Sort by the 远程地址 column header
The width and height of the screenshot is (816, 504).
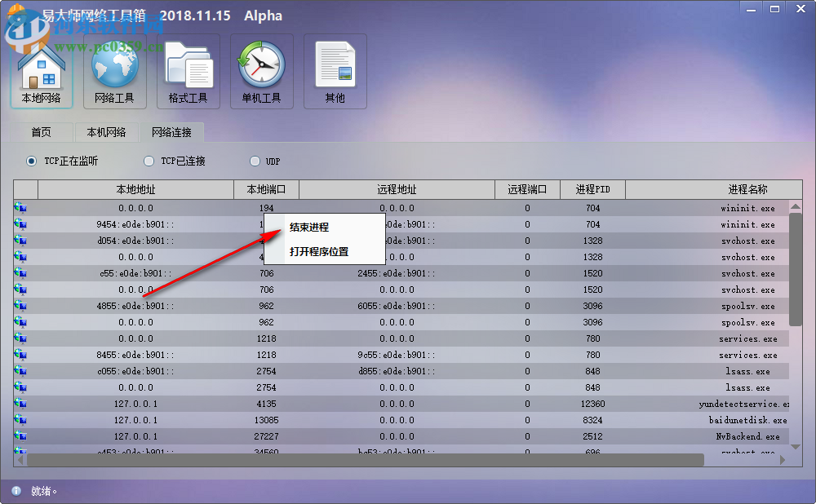[397, 189]
